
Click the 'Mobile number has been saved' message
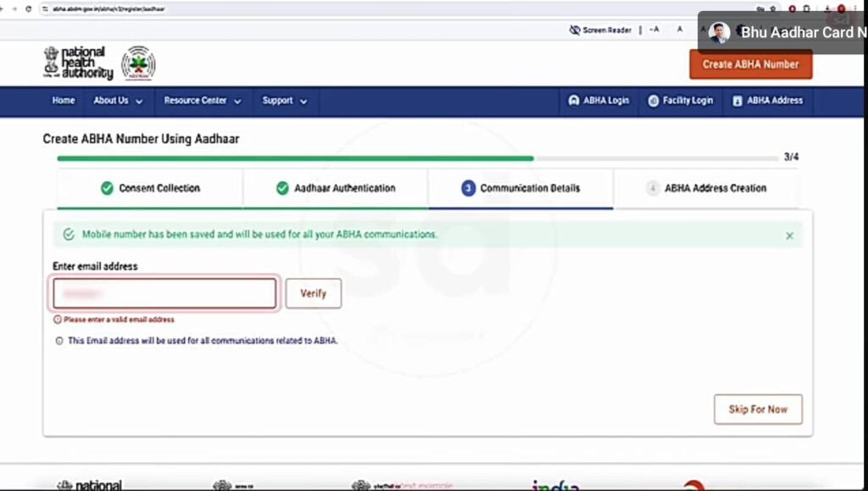(259, 235)
